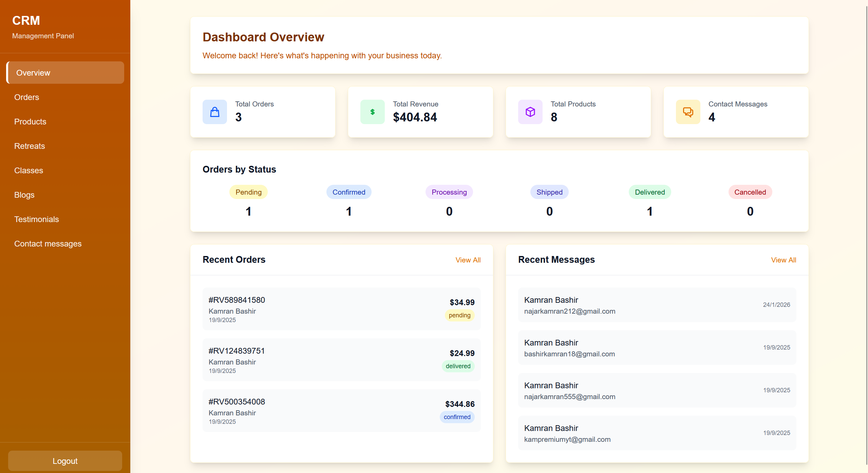Image resolution: width=868 pixels, height=473 pixels.
Task: Open Contact messages section
Action: (x=48, y=244)
